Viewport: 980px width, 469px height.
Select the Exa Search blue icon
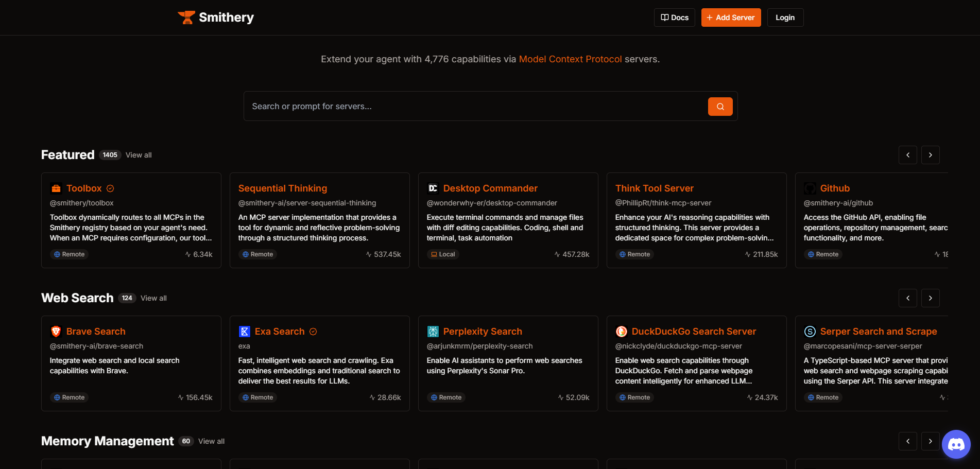(x=245, y=332)
